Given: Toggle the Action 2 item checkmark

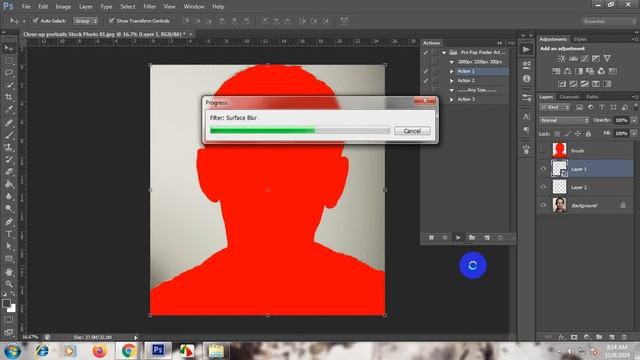Looking at the screenshot, I should [x=426, y=81].
